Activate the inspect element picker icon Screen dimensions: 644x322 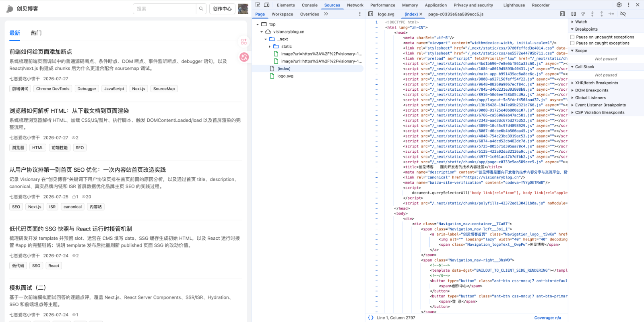(257, 5)
